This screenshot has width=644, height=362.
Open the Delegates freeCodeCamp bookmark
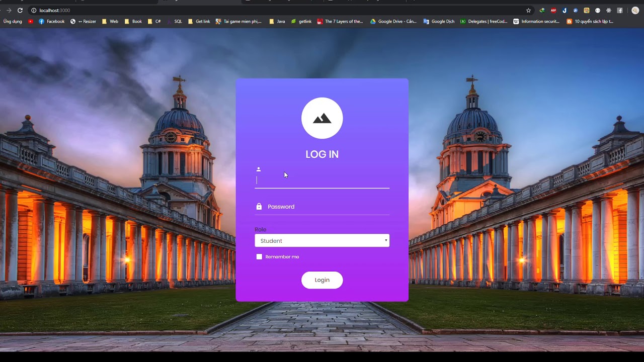tap(484, 22)
